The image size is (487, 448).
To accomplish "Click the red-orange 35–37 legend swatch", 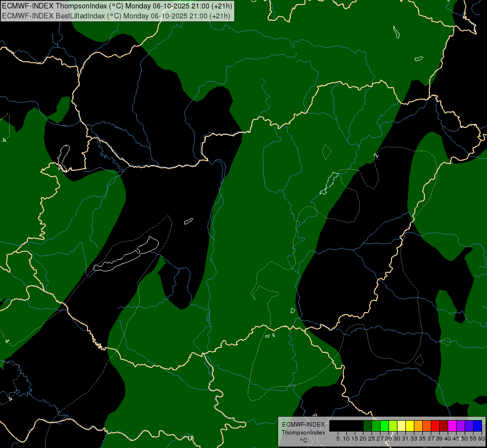I will pyautogui.click(x=427, y=426).
